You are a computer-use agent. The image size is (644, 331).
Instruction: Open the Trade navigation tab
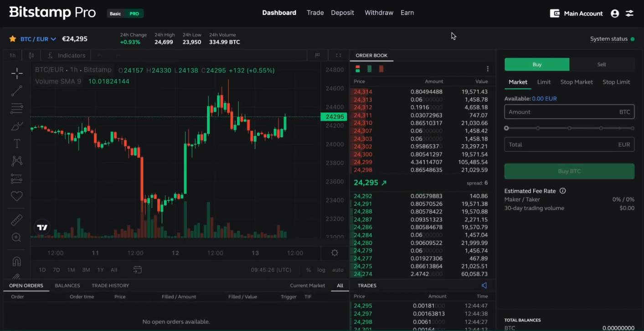pos(315,13)
